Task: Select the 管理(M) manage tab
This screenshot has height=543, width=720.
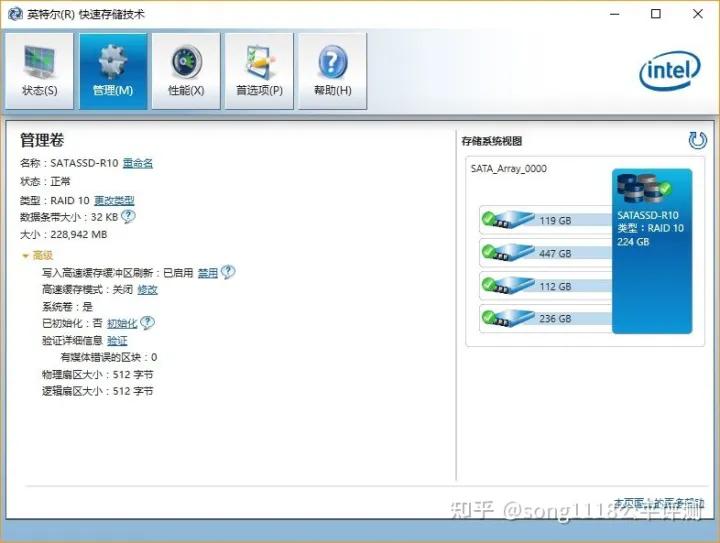Action: tap(113, 71)
